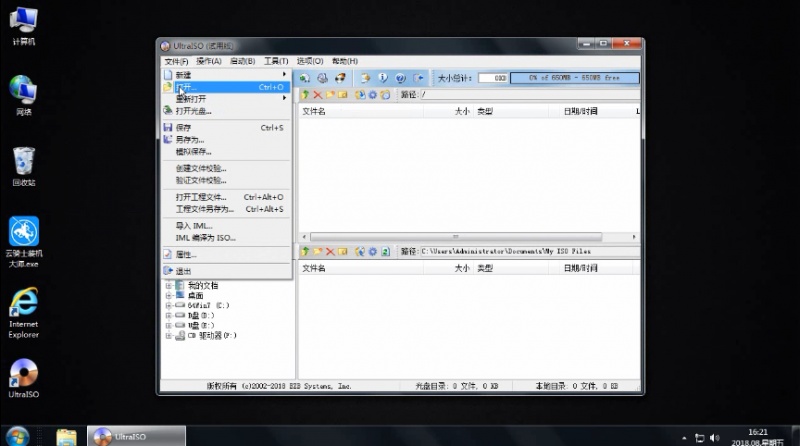Click the globe icon in image pane toolbar

point(360,95)
